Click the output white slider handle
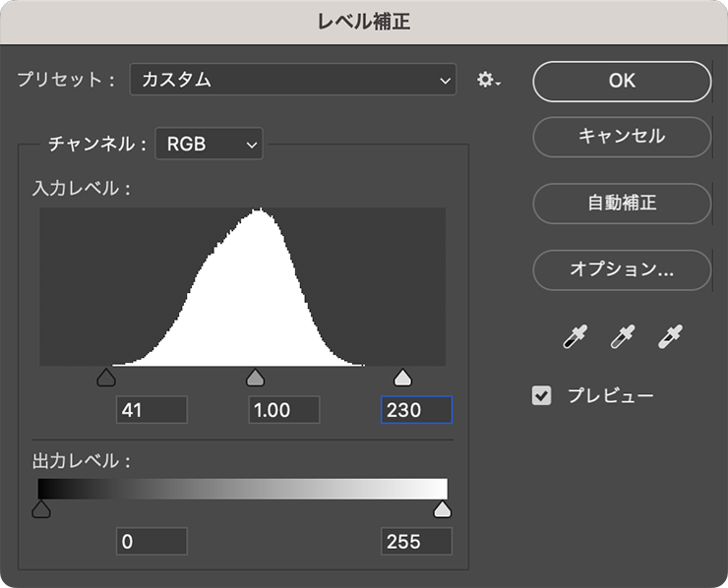Viewport: 728px width, 588px height. click(x=443, y=508)
